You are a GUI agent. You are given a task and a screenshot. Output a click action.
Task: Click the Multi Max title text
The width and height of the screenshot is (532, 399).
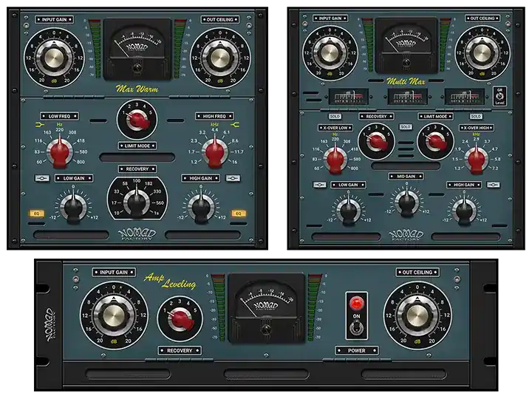coord(406,81)
